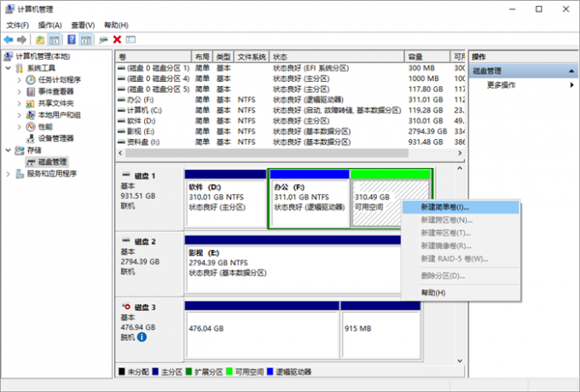Expand the Shared Folders node chevron

[20, 103]
